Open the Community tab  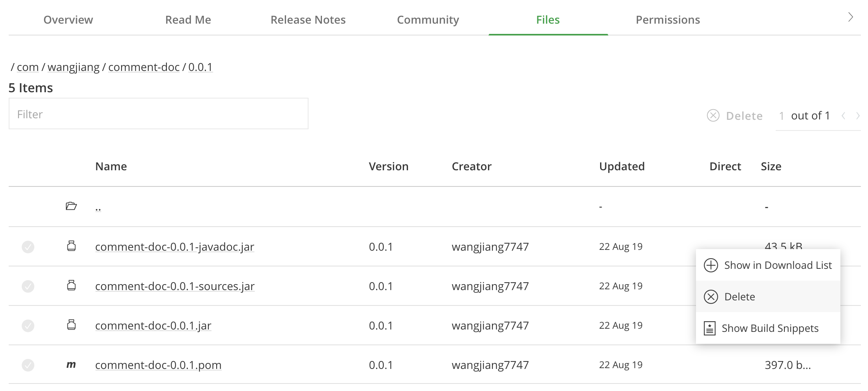click(x=428, y=20)
